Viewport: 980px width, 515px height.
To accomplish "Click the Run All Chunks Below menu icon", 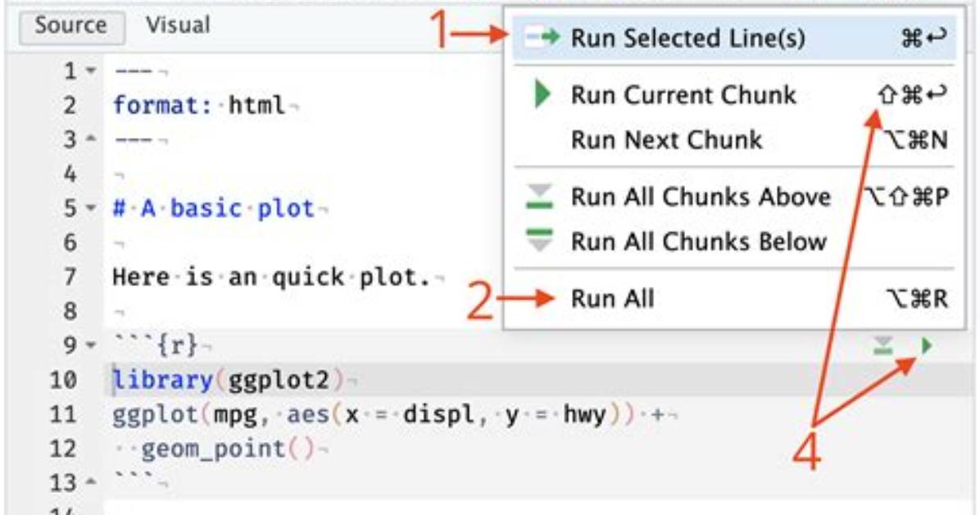I will pos(540,241).
